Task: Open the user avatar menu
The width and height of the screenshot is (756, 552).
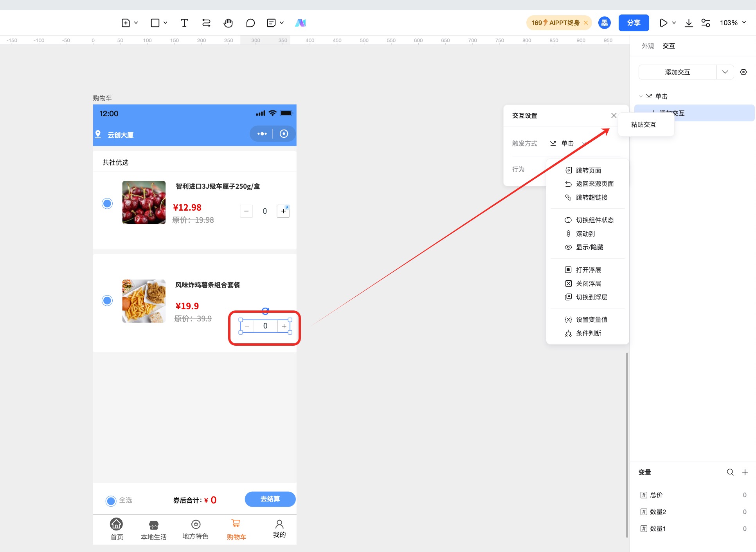Action: [x=605, y=23]
